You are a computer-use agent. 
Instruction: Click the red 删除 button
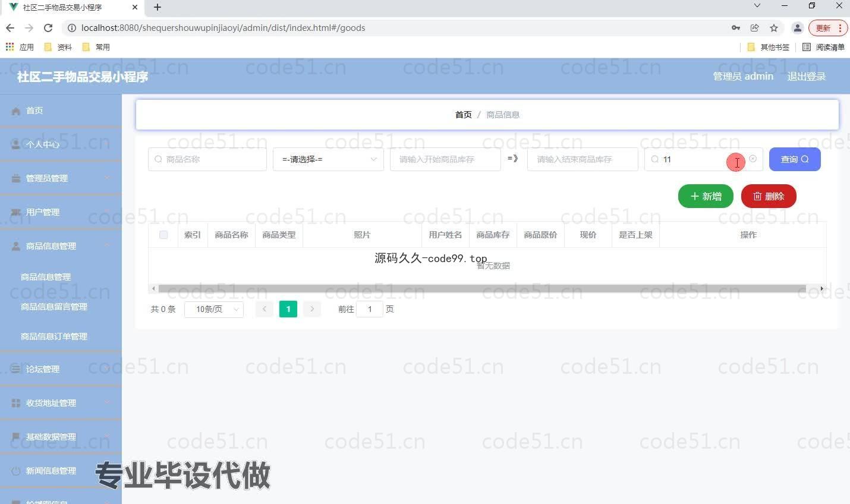tap(769, 196)
